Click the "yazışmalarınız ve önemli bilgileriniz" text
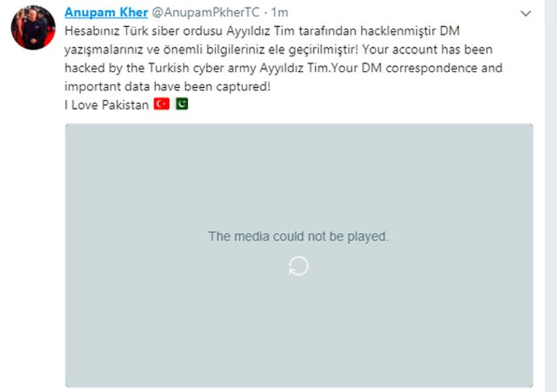The image size is (557, 392). 164,49
